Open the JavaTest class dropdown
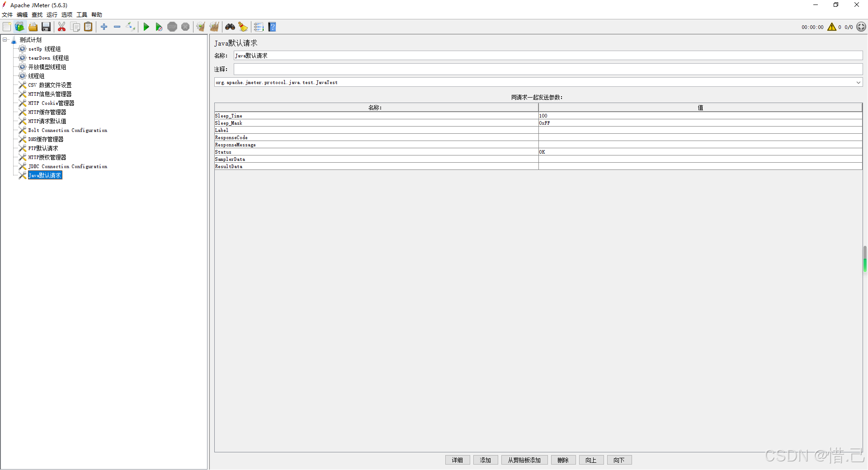The image size is (868, 470). point(858,82)
